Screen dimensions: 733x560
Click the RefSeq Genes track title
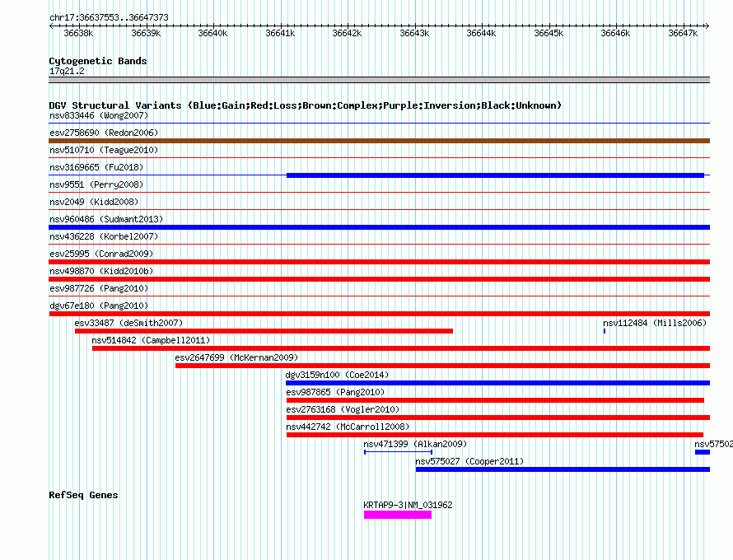[83, 495]
